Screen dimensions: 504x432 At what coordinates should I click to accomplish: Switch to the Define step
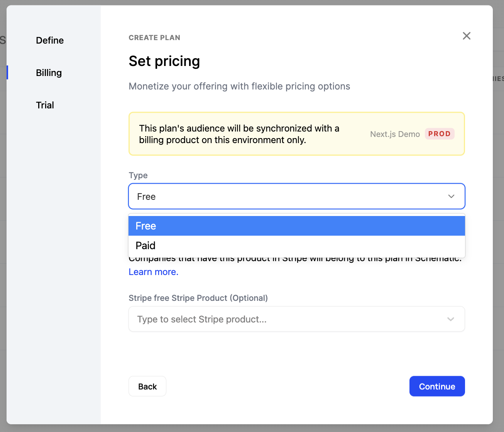[x=49, y=40]
